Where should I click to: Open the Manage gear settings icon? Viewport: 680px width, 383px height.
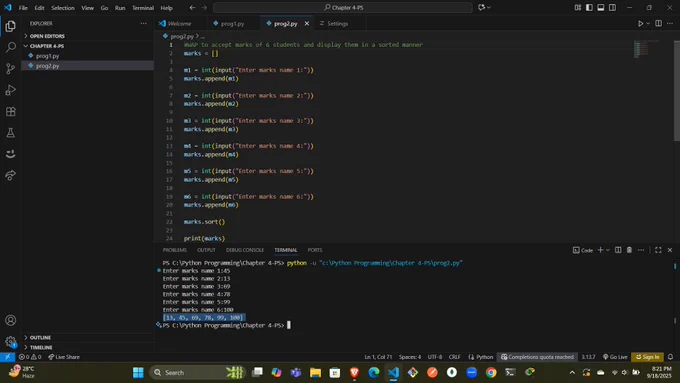tap(10, 341)
